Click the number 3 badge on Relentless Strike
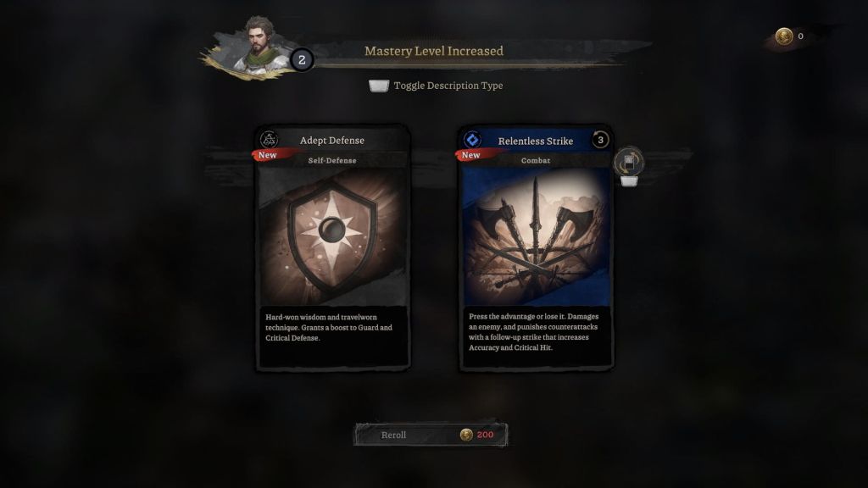Viewport: 868px width, 488px height. point(600,140)
